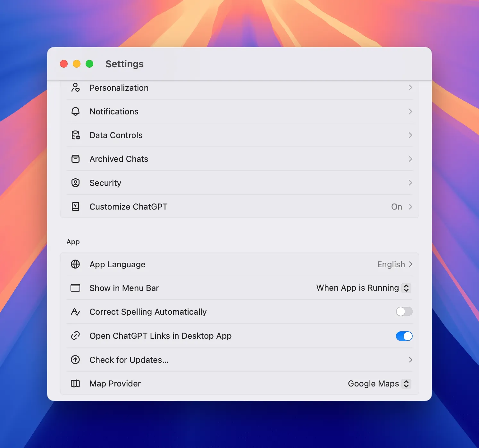Expand the Archived Chats row chevron

410,159
